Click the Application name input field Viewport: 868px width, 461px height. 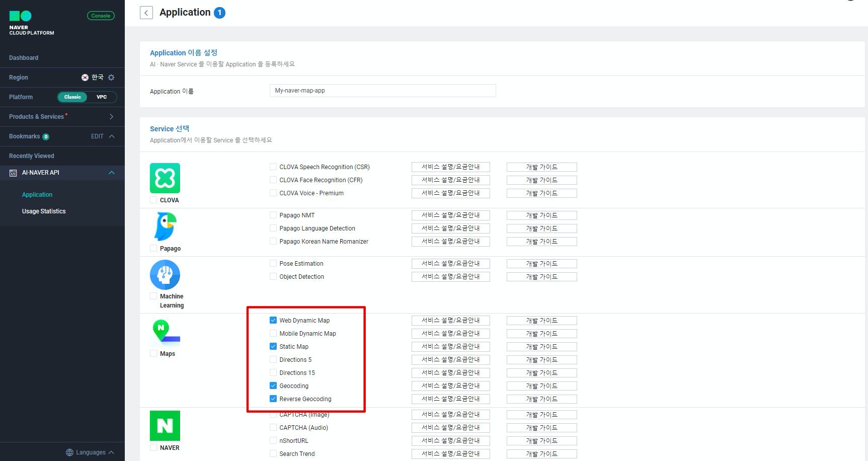click(x=382, y=91)
